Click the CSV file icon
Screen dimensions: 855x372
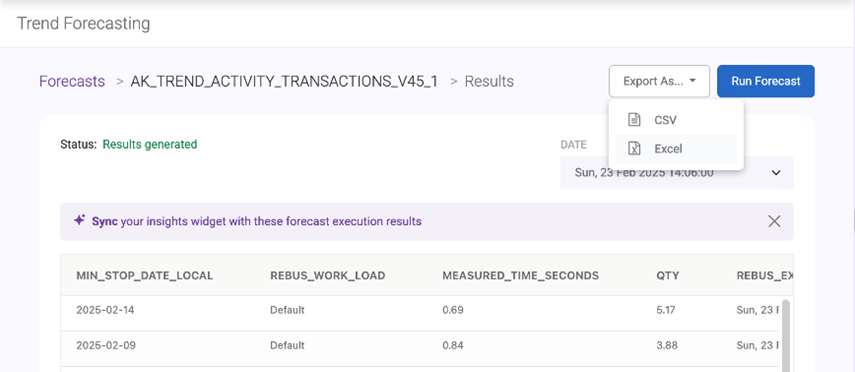point(634,119)
